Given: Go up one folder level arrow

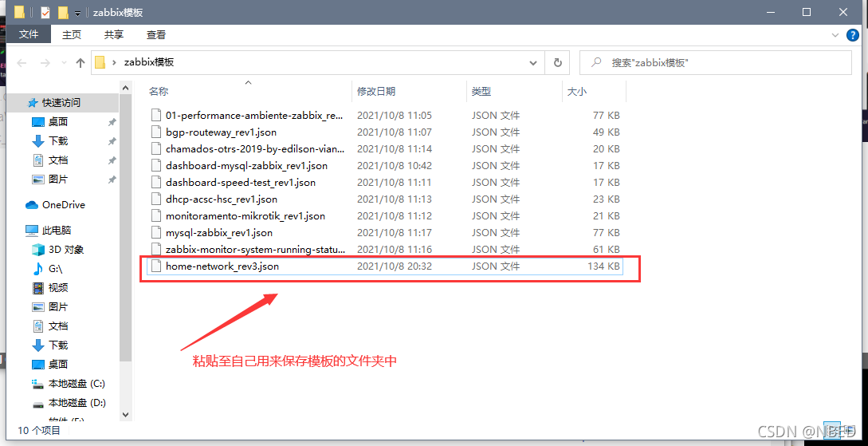Looking at the screenshot, I should click(x=81, y=62).
